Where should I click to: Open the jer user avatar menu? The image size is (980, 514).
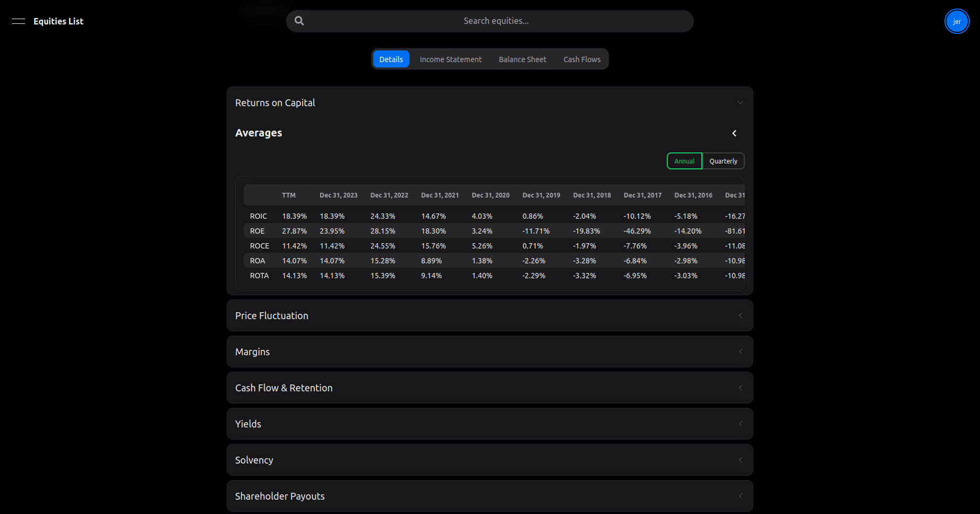(957, 22)
